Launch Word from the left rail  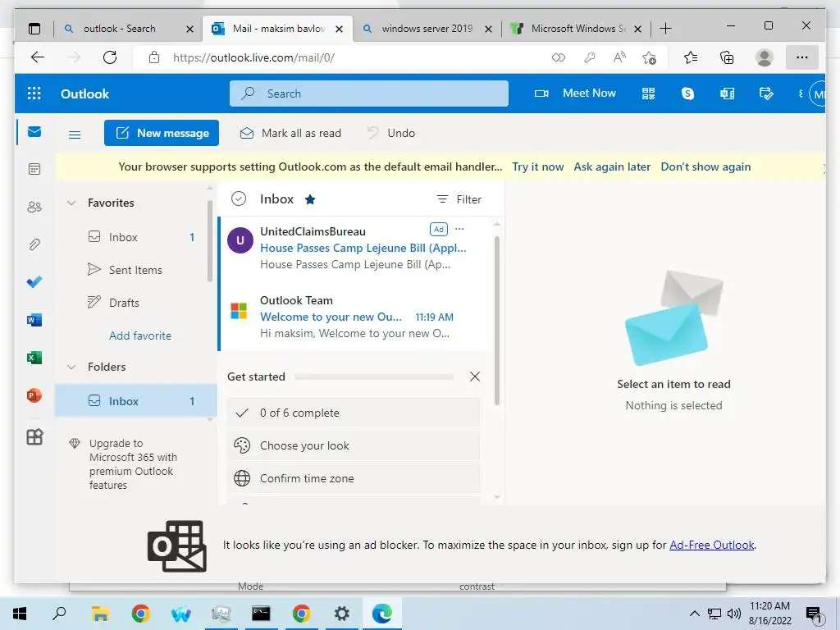point(34,320)
